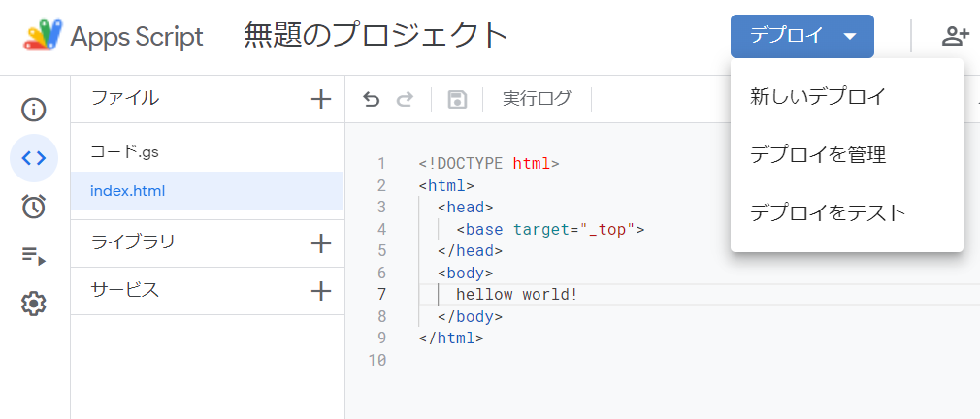Add a service with plus icon
The image size is (980, 419).
coord(320,290)
